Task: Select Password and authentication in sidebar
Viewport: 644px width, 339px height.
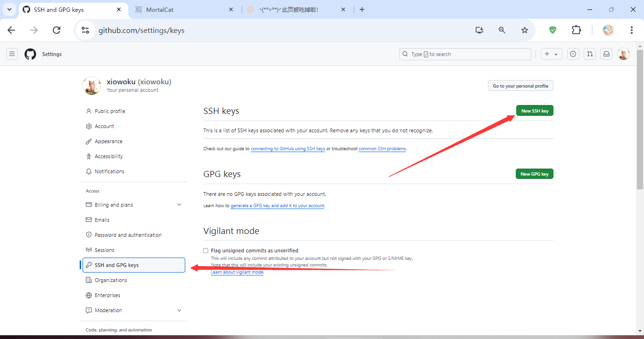Action: (128, 235)
